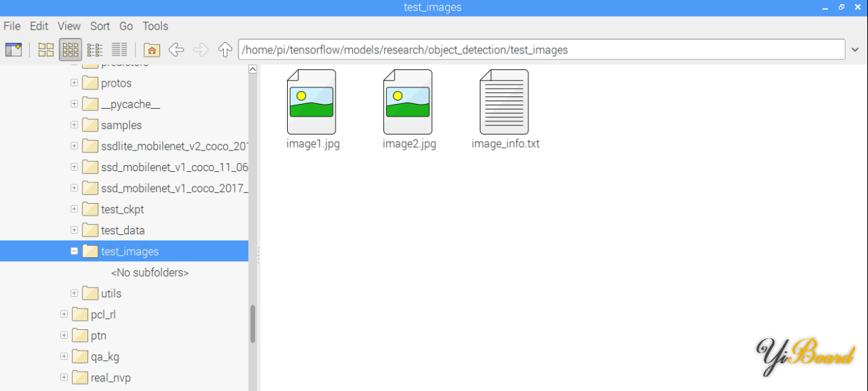The height and width of the screenshot is (391, 868).
Task: Click into the folder path address bar
Action: [541, 50]
